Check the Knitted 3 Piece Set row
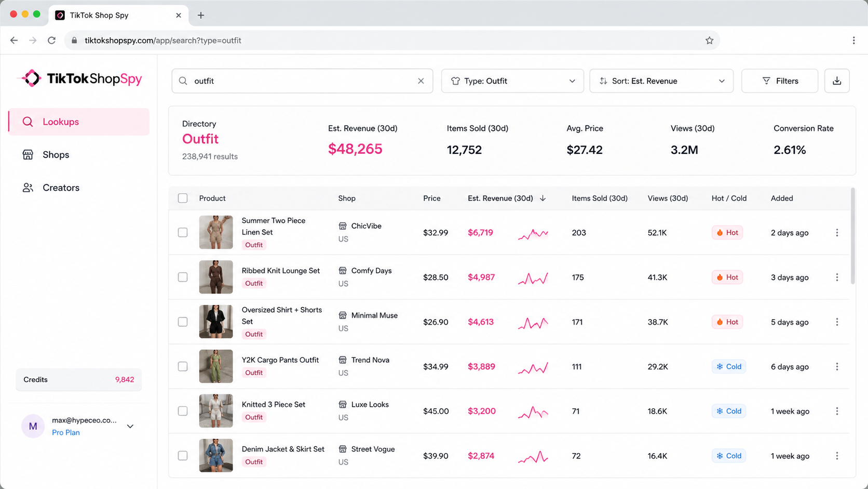Viewport: 868px width, 489px height. click(x=183, y=411)
